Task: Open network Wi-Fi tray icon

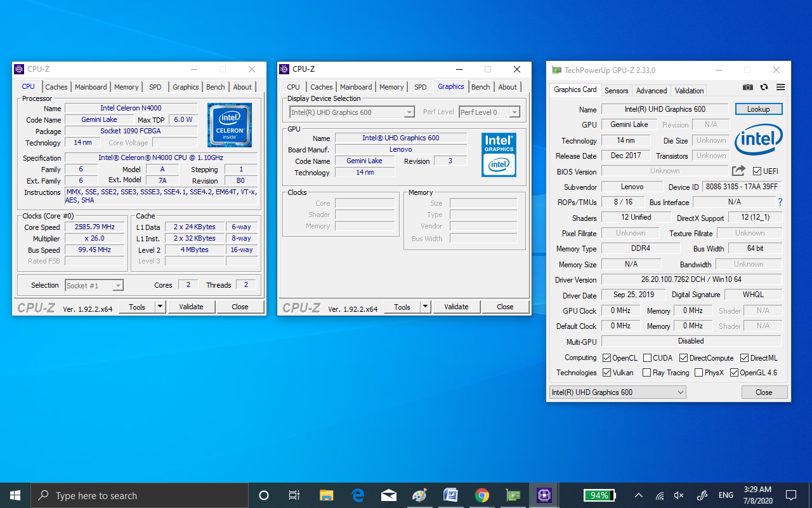Action: [x=660, y=495]
